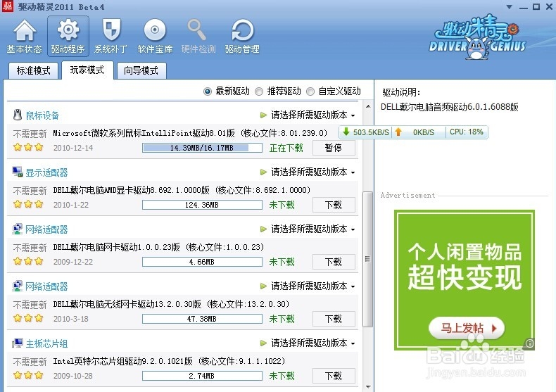Screen dimensions: 556x392
Task: Open 硬件检测 magnifier icon
Action: [198, 36]
